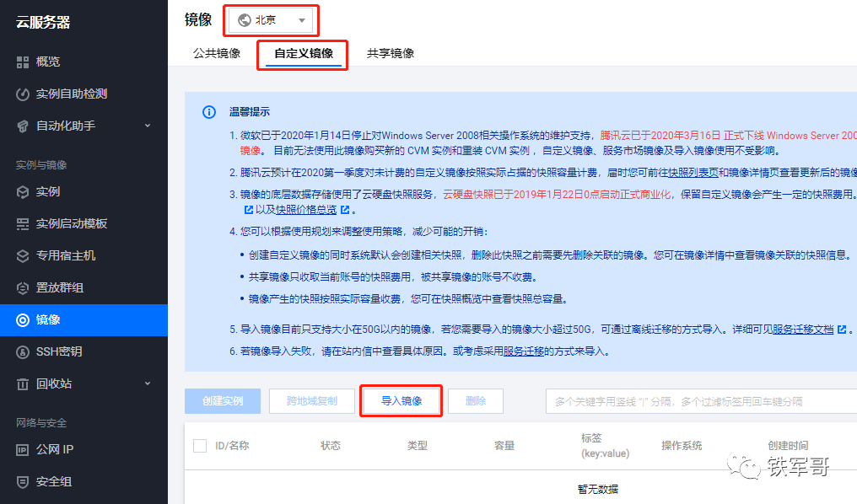Click the 删除 button

476,401
